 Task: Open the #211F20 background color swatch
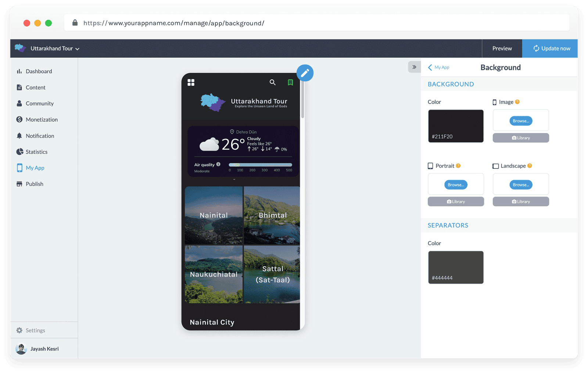(456, 126)
